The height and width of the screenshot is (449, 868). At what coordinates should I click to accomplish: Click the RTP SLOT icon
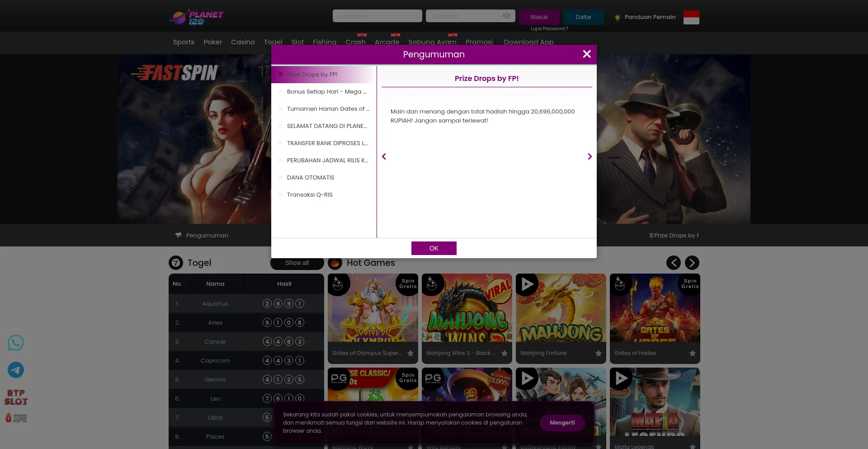16,397
